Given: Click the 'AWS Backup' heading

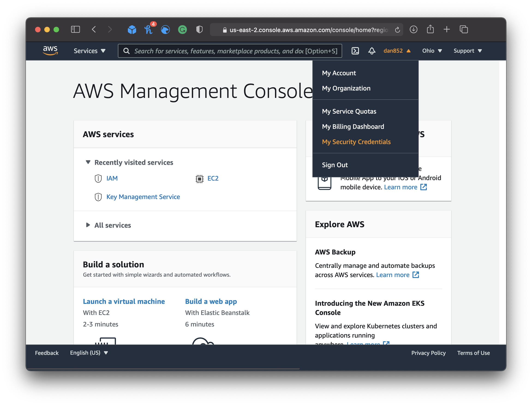Looking at the screenshot, I should tap(335, 252).
